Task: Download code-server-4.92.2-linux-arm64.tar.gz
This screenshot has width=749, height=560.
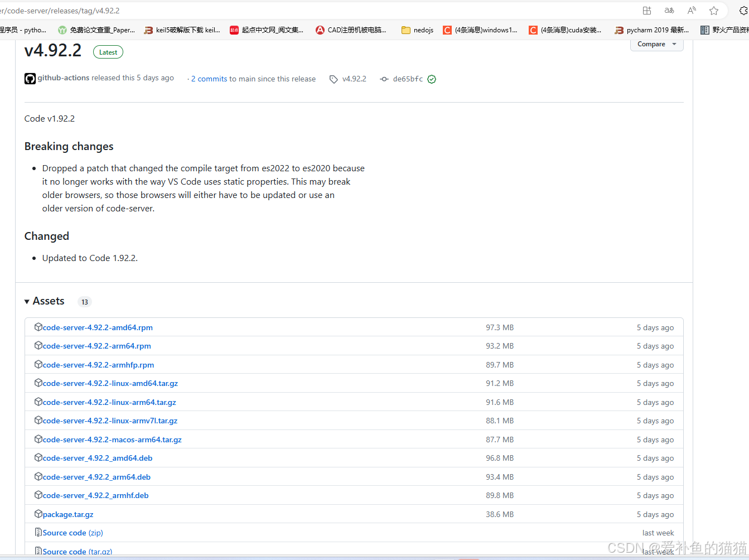Action: point(109,402)
